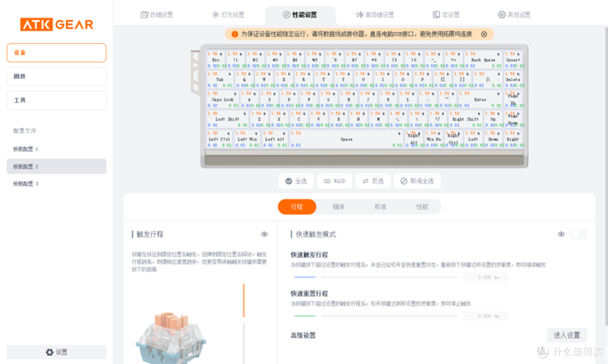Enable the 快速触发模式 switch
This screenshot has height=364, width=608.
pyautogui.click(x=579, y=234)
